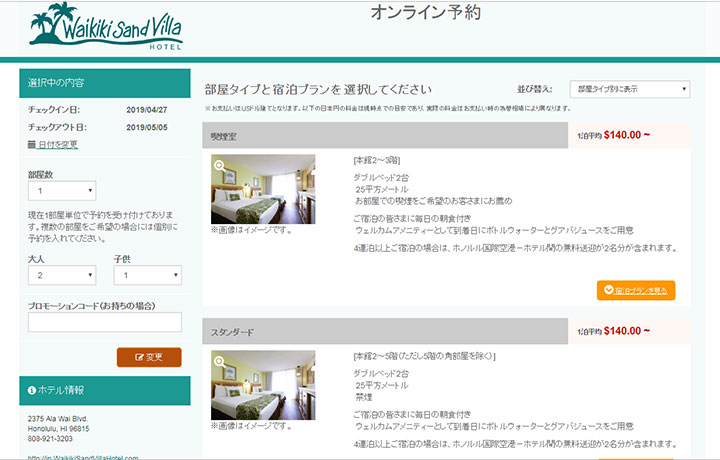Click the 喫煙室 room type header
720x460 pixels.
(x=385, y=135)
